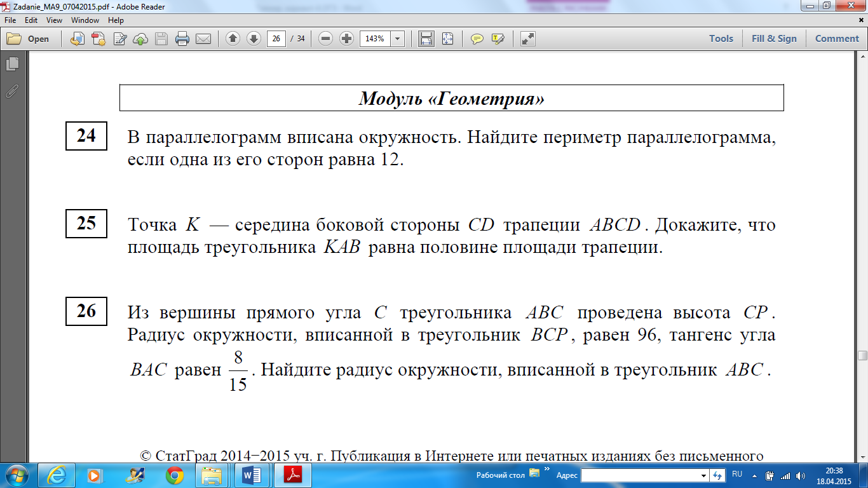Show page thumbnails panel in sidebar
The height and width of the screenshot is (488, 868).
[12, 64]
